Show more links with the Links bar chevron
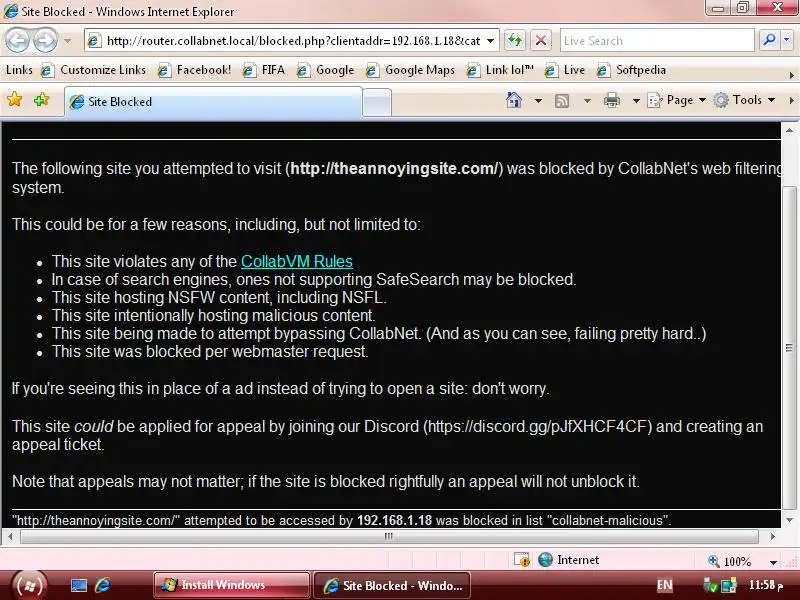Viewport: 800px width, 600px height. pos(791,75)
